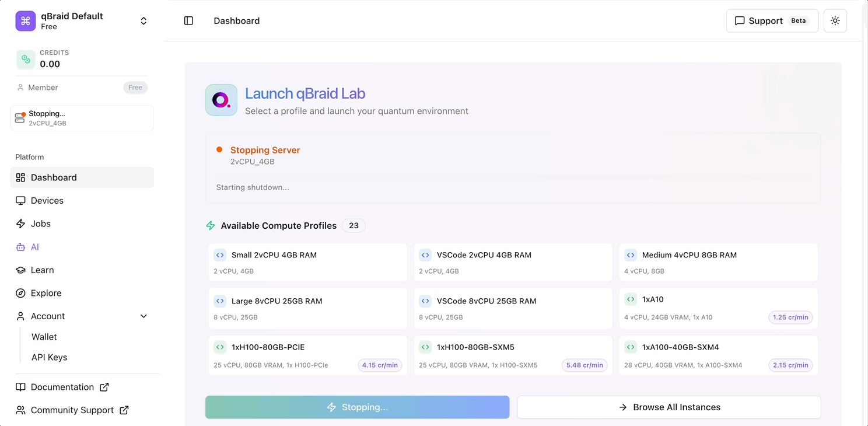This screenshot has width=868, height=426.
Task: Select the 1xA100-40GB-SXM4 profile
Action: (x=719, y=355)
